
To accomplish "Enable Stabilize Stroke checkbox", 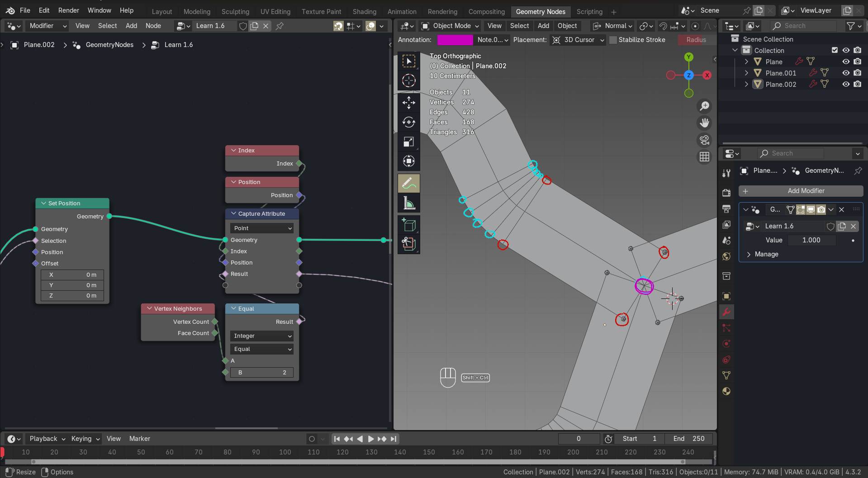I will click(x=613, y=40).
